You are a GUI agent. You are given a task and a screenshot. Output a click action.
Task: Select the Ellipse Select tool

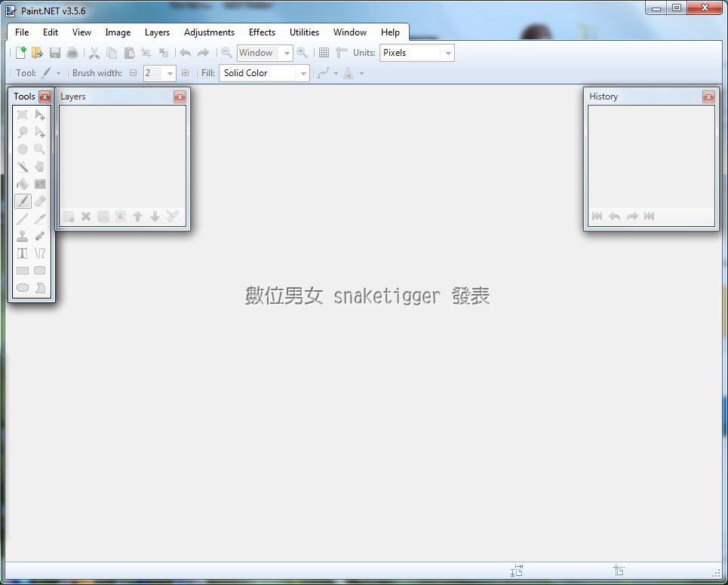pyautogui.click(x=23, y=149)
